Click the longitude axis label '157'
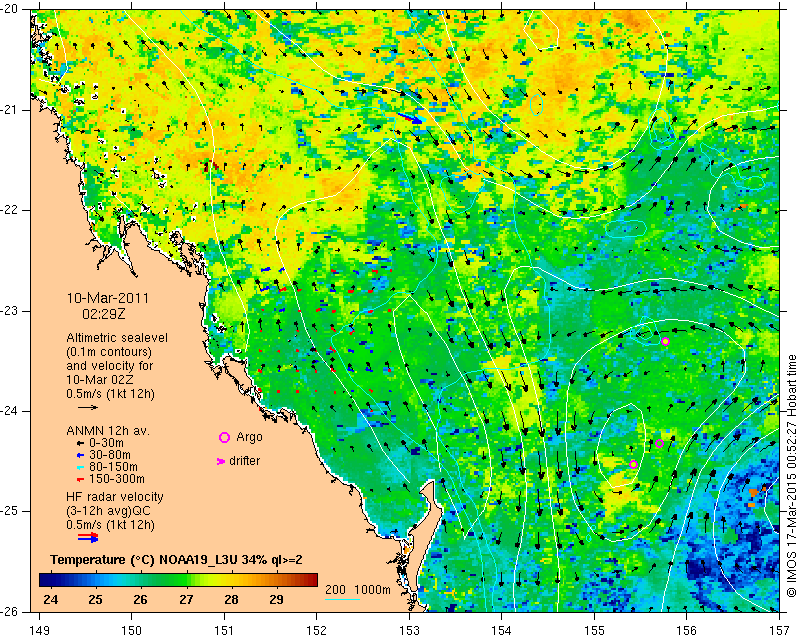Viewport: 800px width, 640px height. (780, 631)
